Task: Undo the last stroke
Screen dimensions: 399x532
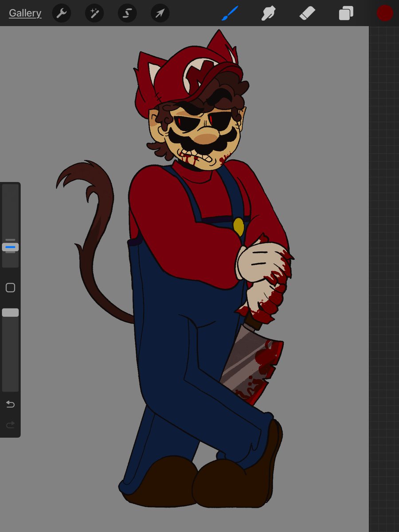Action: click(10, 404)
